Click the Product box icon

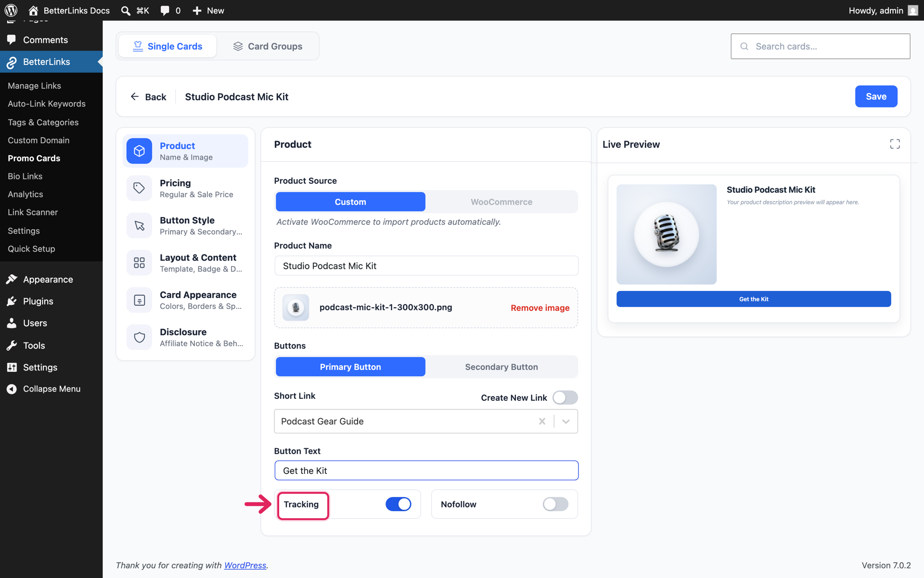(139, 151)
